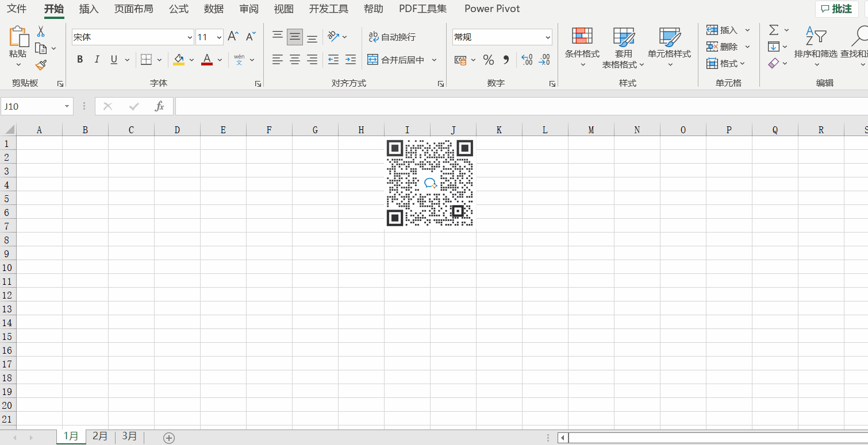The width and height of the screenshot is (868, 445).
Task: Open the font size dropdown
Action: [219, 37]
